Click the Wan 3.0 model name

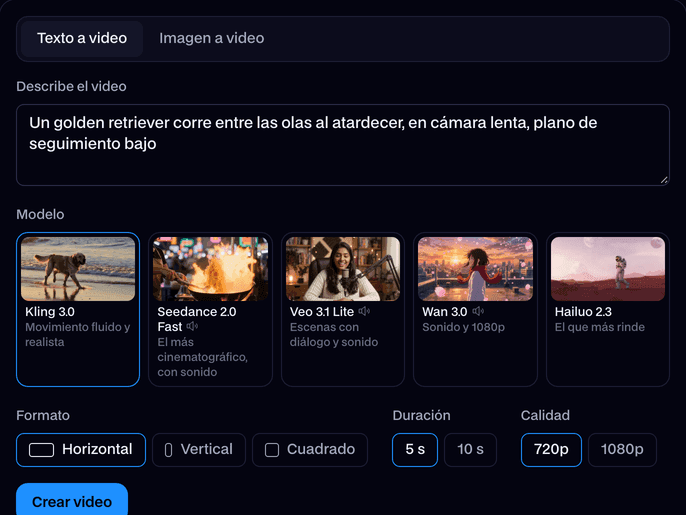(444, 312)
